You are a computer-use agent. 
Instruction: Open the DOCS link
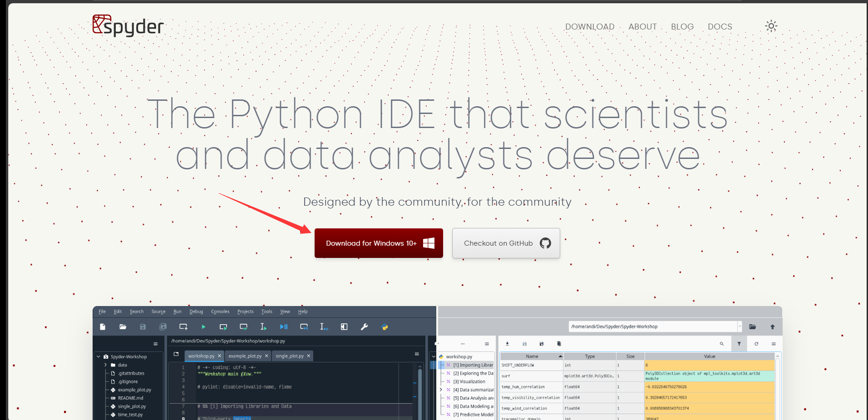pyautogui.click(x=720, y=27)
